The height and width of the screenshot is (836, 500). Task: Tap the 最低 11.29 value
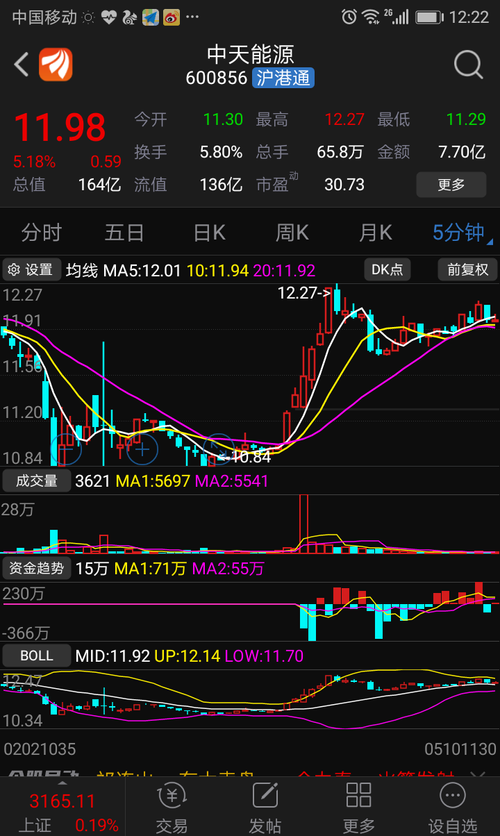pos(466,119)
